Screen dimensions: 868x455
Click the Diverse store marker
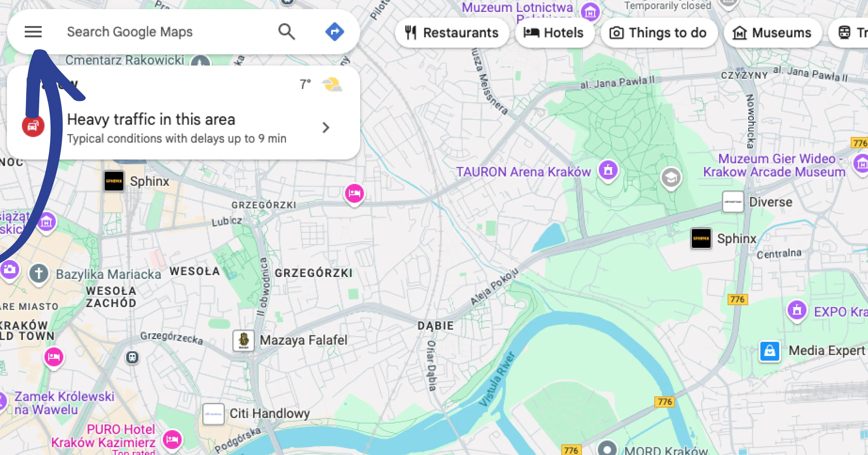point(733,202)
